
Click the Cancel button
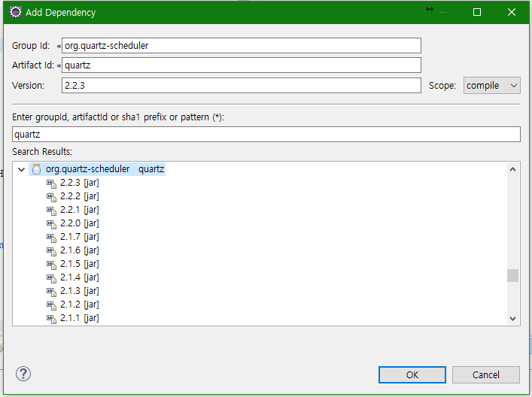pyautogui.click(x=485, y=374)
